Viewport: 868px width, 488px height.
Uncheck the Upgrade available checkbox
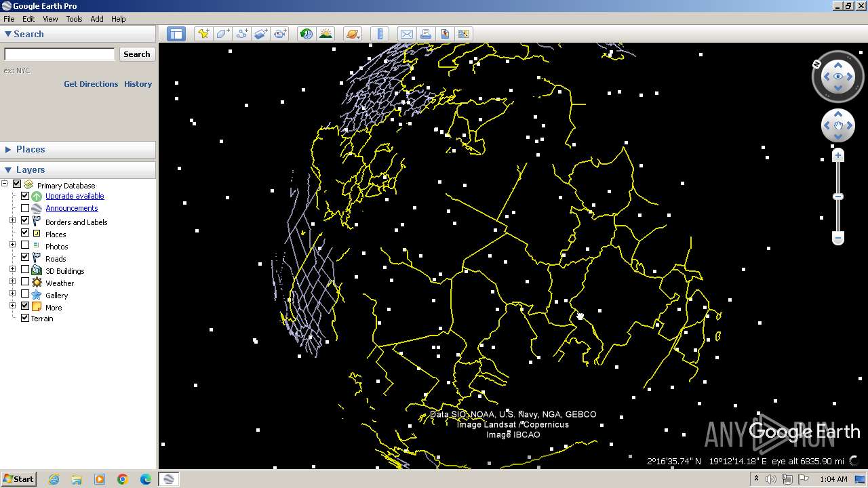click(x=25, y=196)
